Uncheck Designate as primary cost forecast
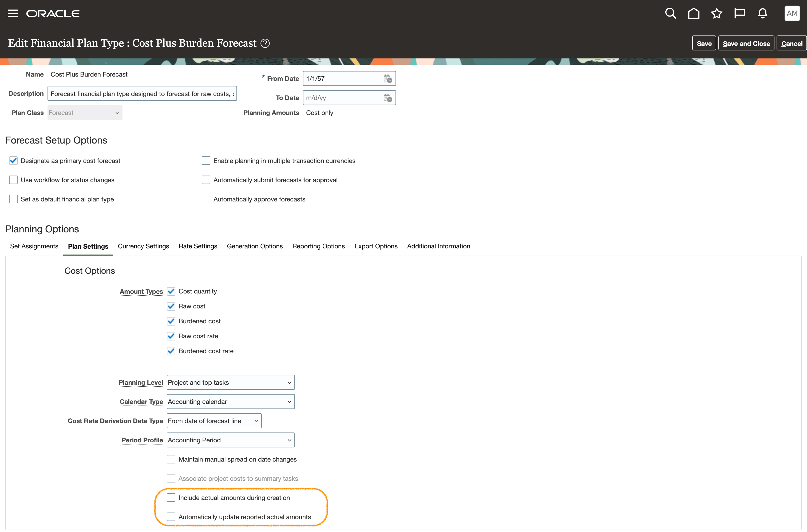Viewport: 807px width, 532px height. click(x=13, y=161)
